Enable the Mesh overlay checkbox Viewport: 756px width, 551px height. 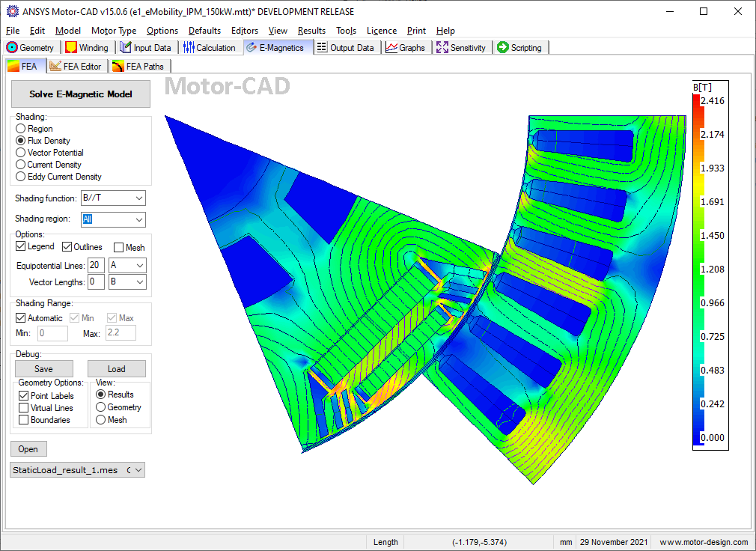(x=118, y=247)
